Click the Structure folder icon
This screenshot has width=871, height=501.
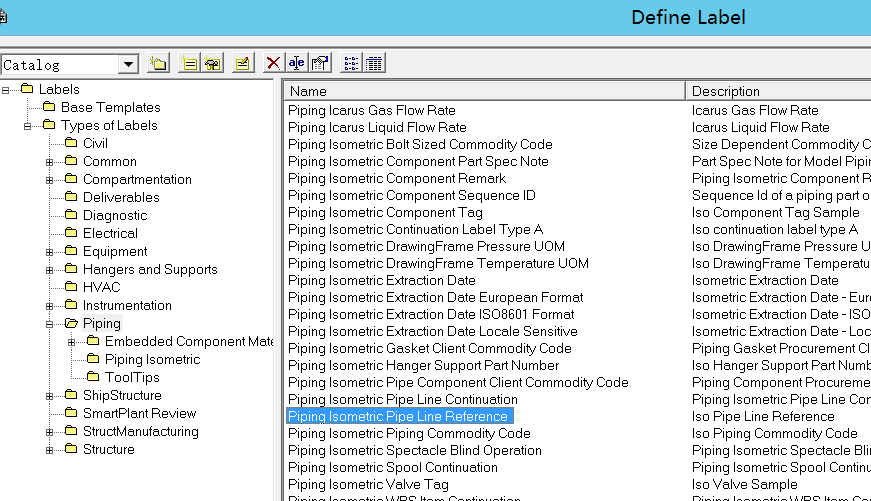(x=71, y=448)
